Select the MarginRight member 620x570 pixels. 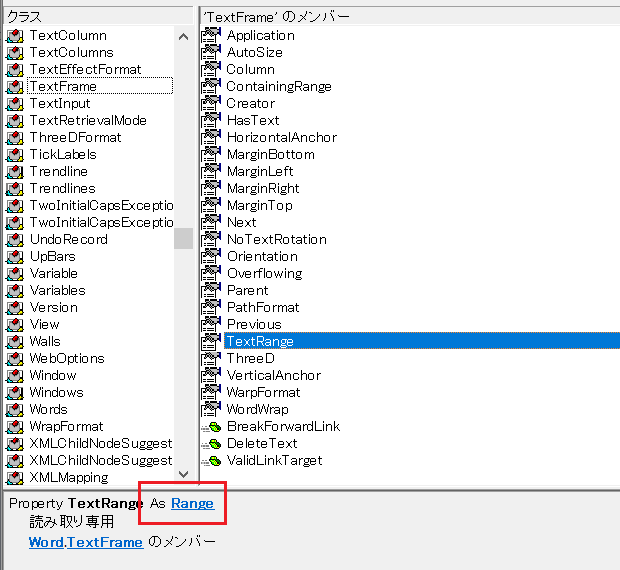point(263,189)
